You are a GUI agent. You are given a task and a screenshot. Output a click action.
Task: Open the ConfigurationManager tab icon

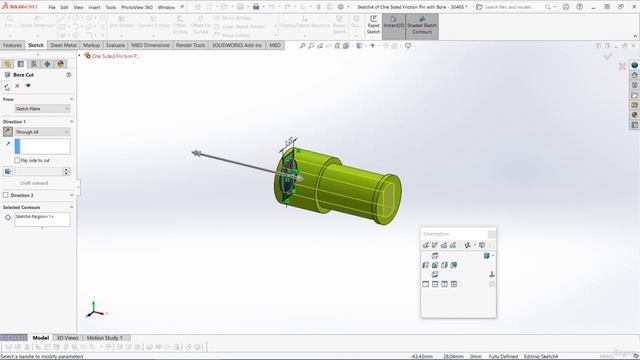click(x=34, y=64)
